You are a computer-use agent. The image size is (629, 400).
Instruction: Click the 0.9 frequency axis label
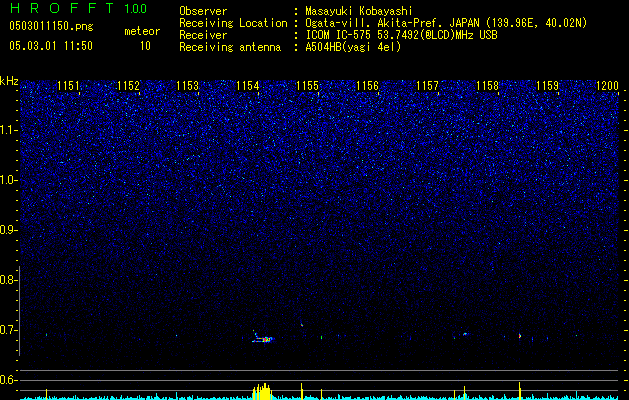[x=9, y=230]
